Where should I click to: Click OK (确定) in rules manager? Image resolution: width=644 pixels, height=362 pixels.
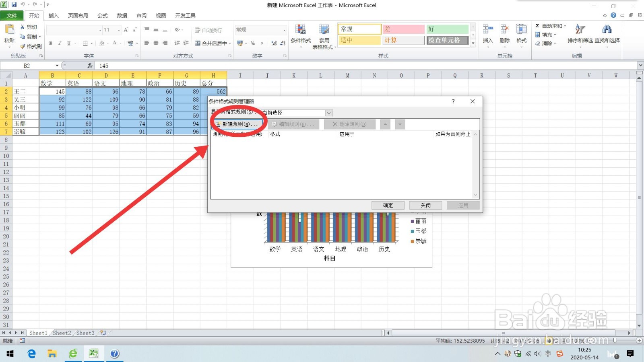pyautogui.click(x=388, y=205)
